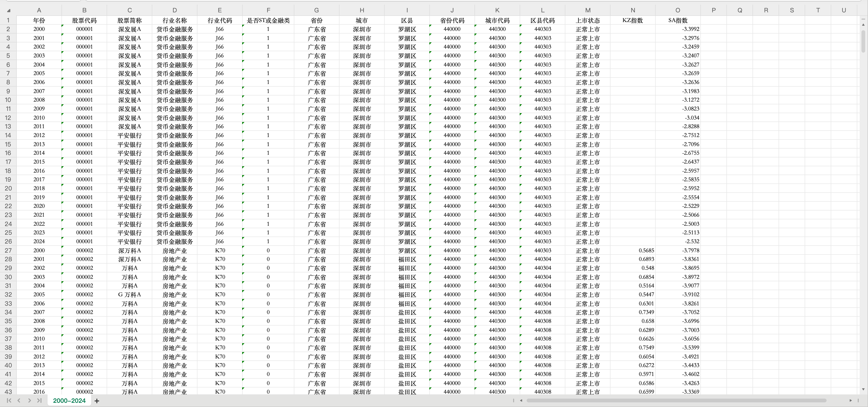Click the 是否ST或金融类 header cell
Viewport: 868px width, 407px height.
click(x=268, y=20)
